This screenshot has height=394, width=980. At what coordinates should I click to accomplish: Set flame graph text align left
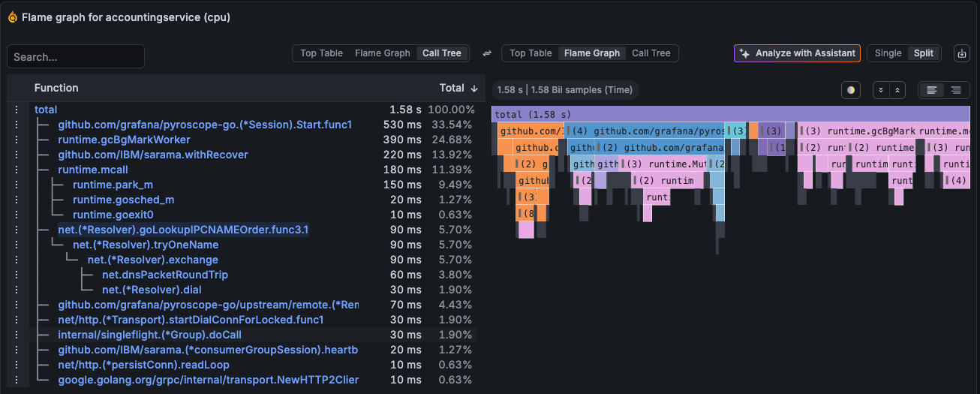932,90
